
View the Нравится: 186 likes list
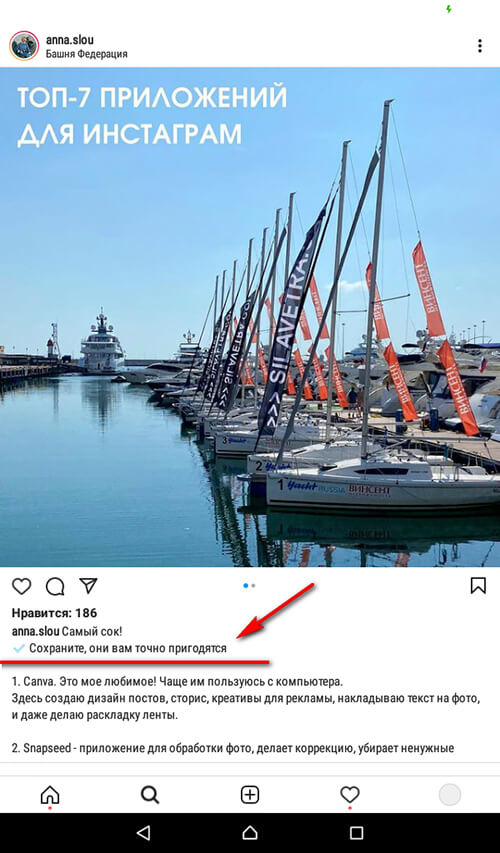point(54,613)
